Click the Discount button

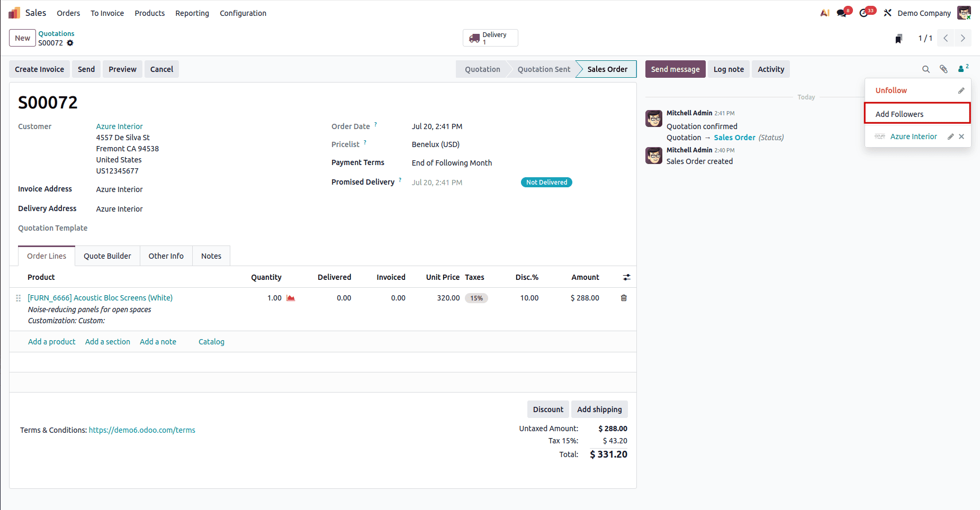tap(548, 409)
